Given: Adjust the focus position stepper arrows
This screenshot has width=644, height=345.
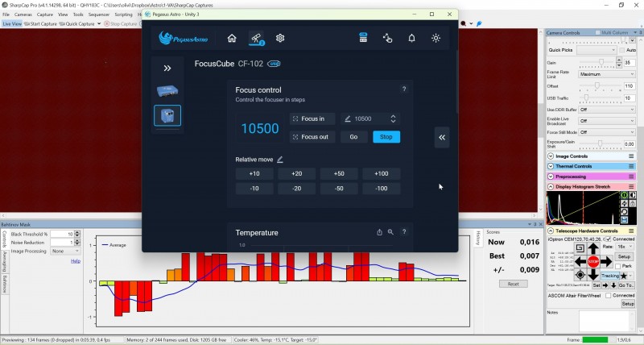Looking at the screenshot, I should (393, 118).
